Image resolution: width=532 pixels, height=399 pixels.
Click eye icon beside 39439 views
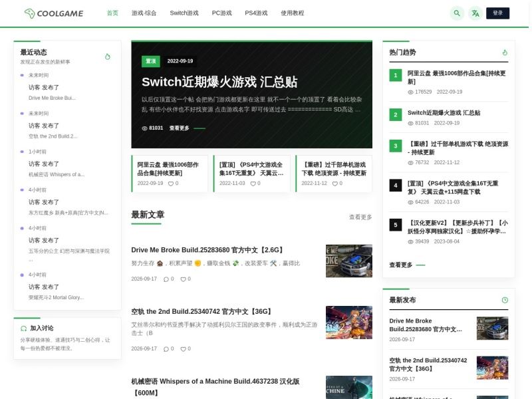(x=410, y=242)
